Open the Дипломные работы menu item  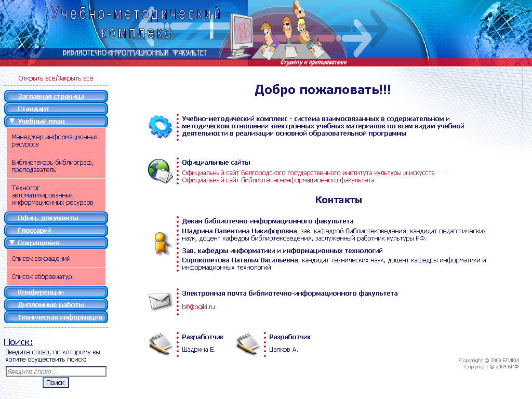click(56, 305)
